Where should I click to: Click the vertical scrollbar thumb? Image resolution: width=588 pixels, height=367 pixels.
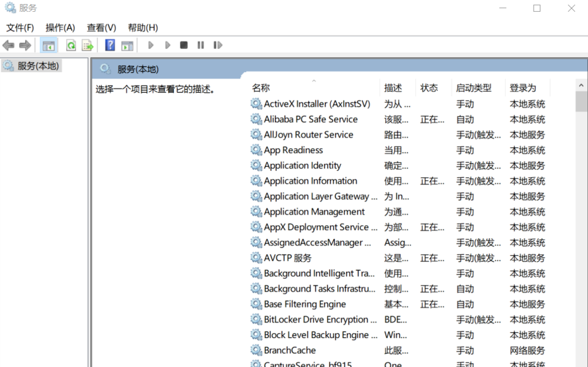click(x=581, y=103)
